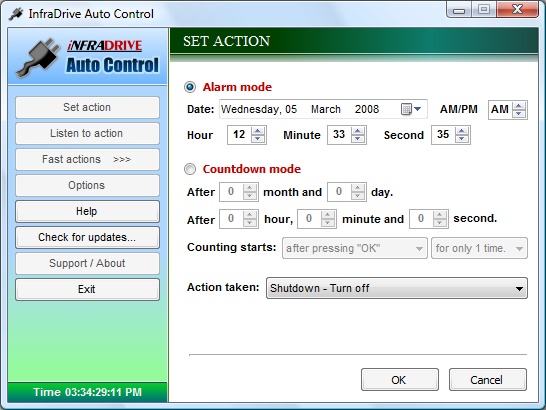Go to the Options section
This screenshot has width=546, height=410.
click(87, 185)
